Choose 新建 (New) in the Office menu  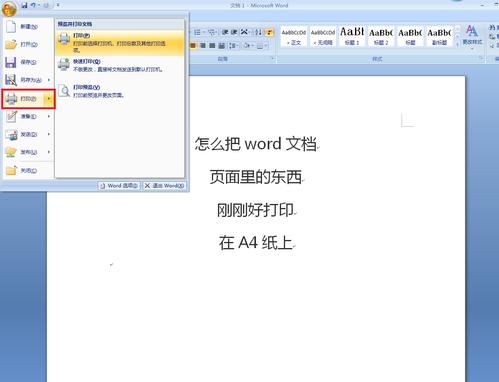[28, 26]
